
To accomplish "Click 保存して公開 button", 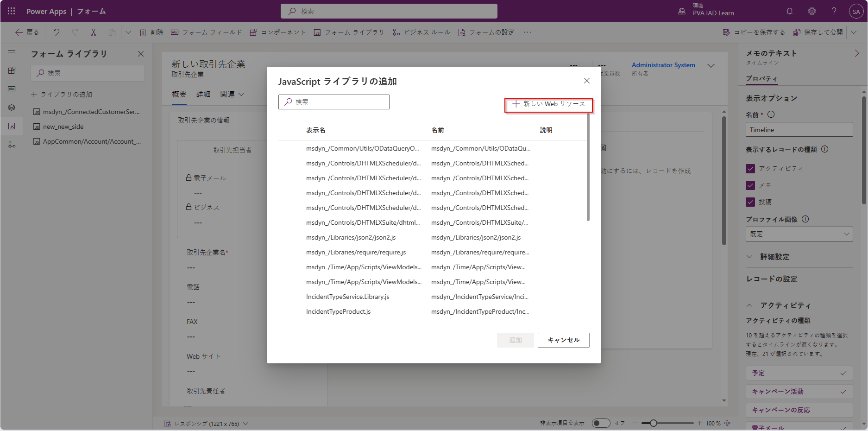I will 818,32.
